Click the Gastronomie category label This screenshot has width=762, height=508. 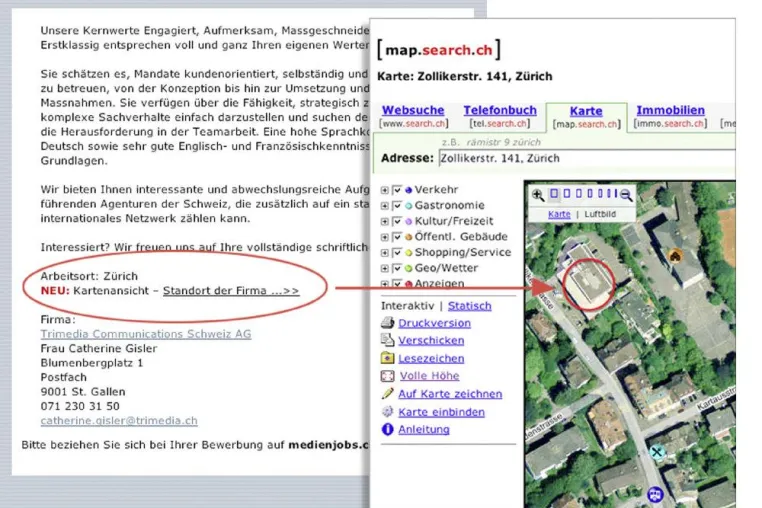(x=450, y=205)
